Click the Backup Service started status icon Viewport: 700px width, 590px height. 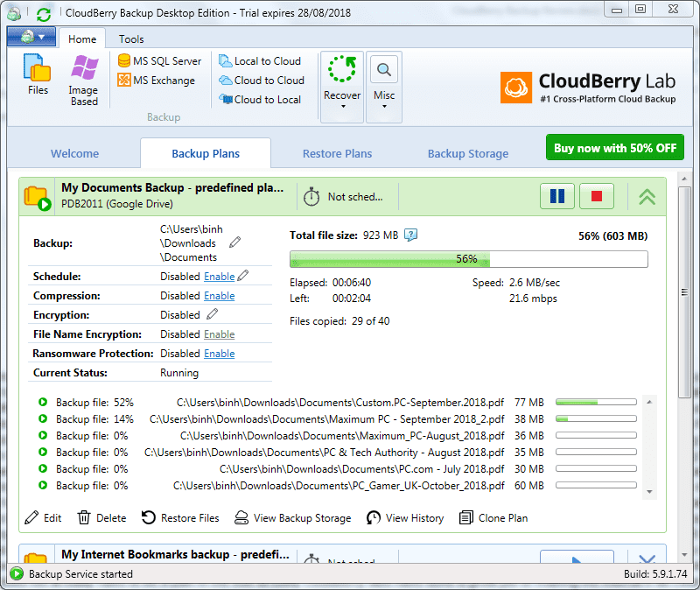[17, 574]
